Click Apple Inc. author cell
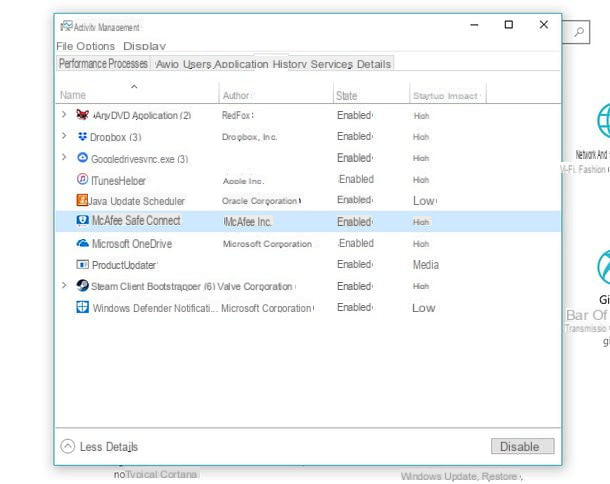The width and height of the screenshot is (610, 484). click(x=243, y=181)
